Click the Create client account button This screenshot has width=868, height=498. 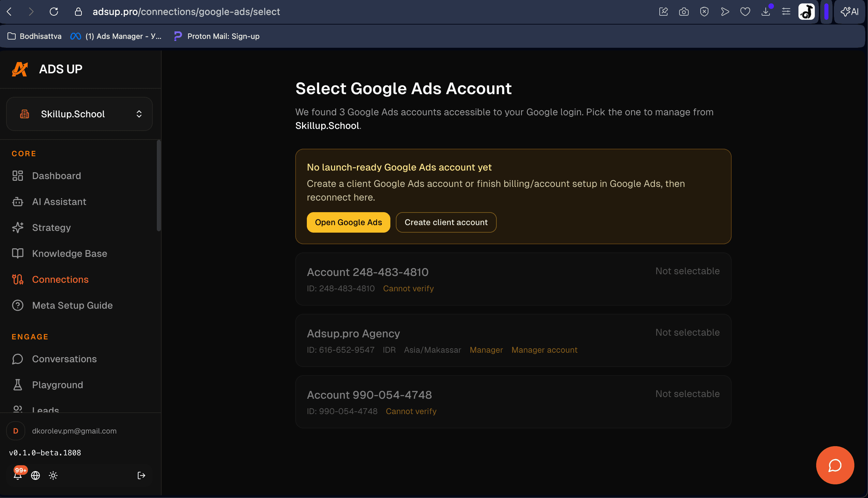[x=446, y=222]
